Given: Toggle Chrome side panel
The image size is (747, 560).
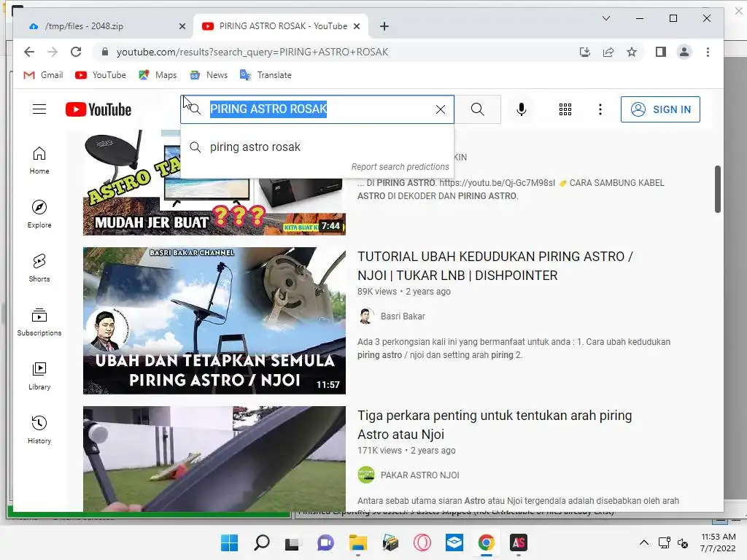Looking at the screenshot, I should click(661, 52).
